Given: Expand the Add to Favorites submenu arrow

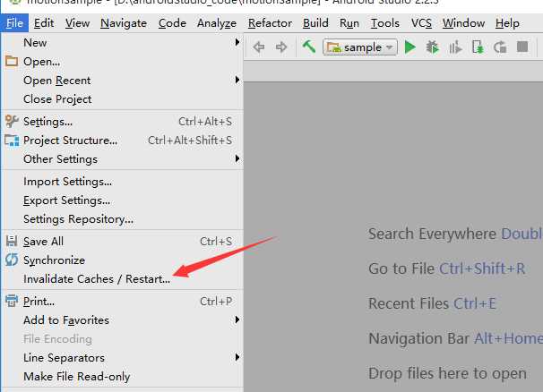Looking at the screenshot, I should coord(237,320).
